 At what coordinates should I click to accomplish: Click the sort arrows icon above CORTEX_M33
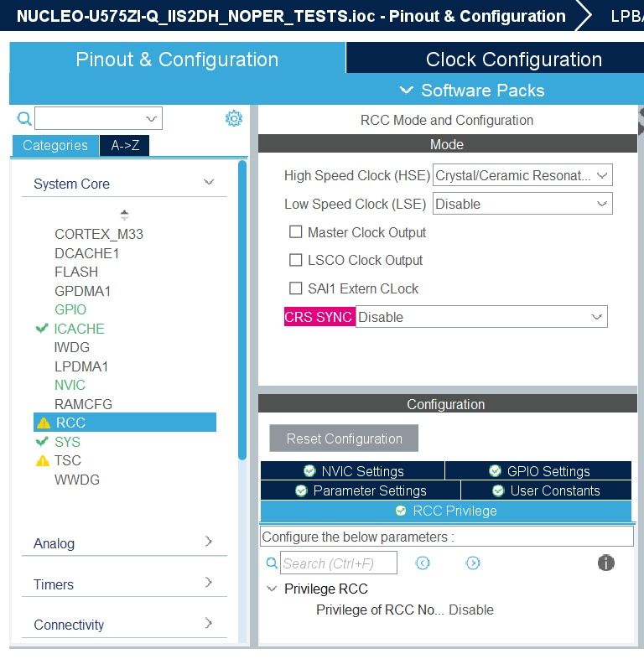click(124, 215)
